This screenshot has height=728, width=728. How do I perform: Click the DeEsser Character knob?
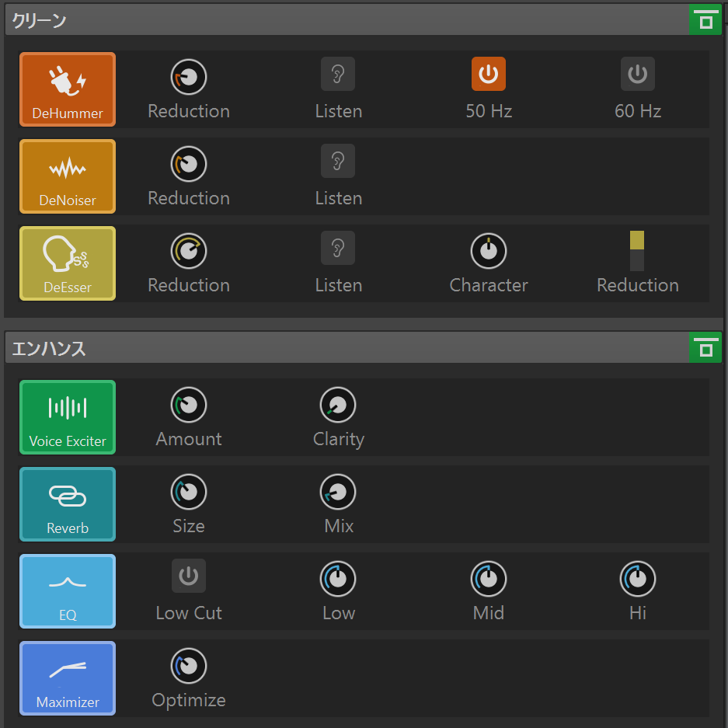[x=489, y=251]
